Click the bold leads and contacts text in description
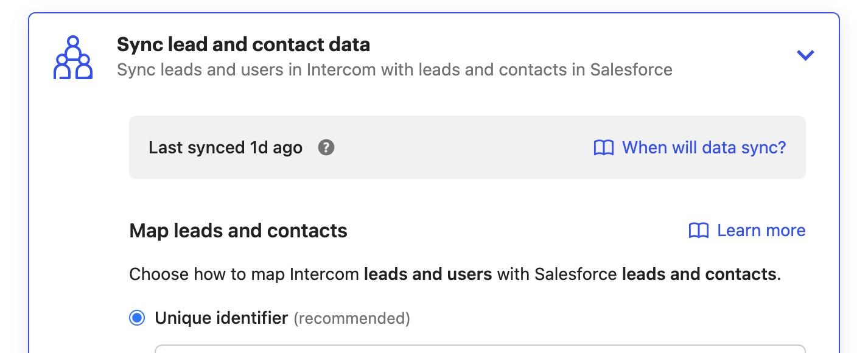 (699, 274)
